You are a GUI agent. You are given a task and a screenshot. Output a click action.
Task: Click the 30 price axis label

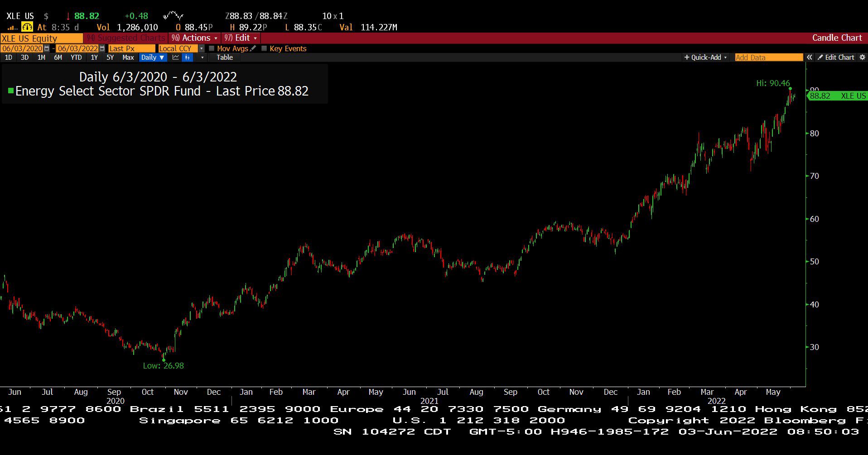coord(815,347)
